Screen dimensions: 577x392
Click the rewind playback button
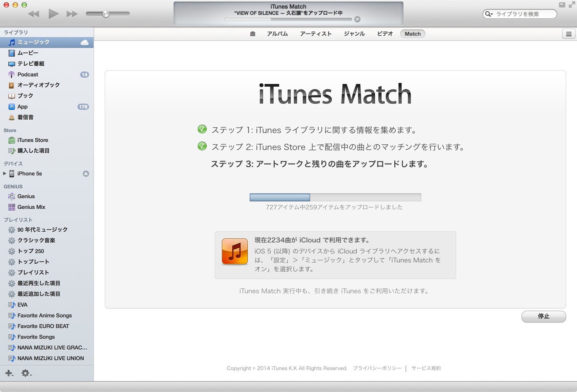point(34,14)
